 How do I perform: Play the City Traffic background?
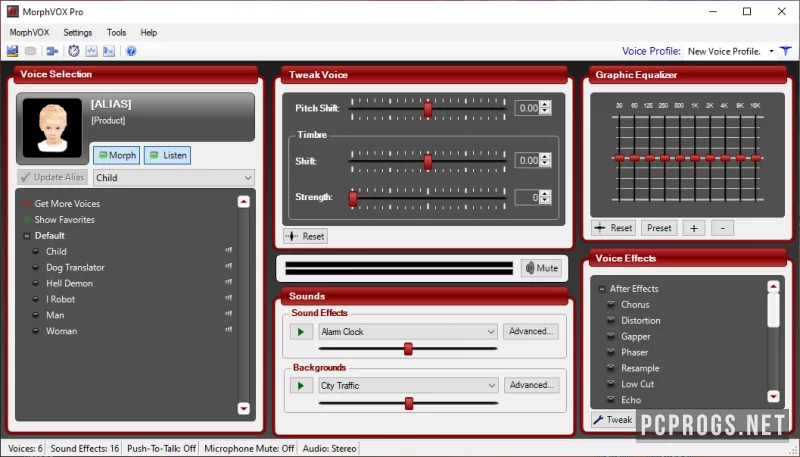301,386
